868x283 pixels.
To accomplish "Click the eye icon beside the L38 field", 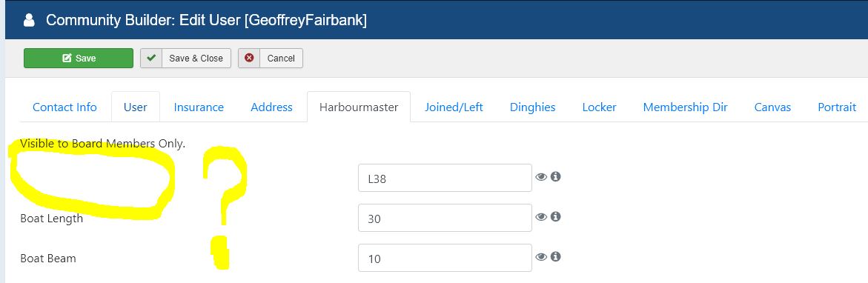I will [541, 177].
